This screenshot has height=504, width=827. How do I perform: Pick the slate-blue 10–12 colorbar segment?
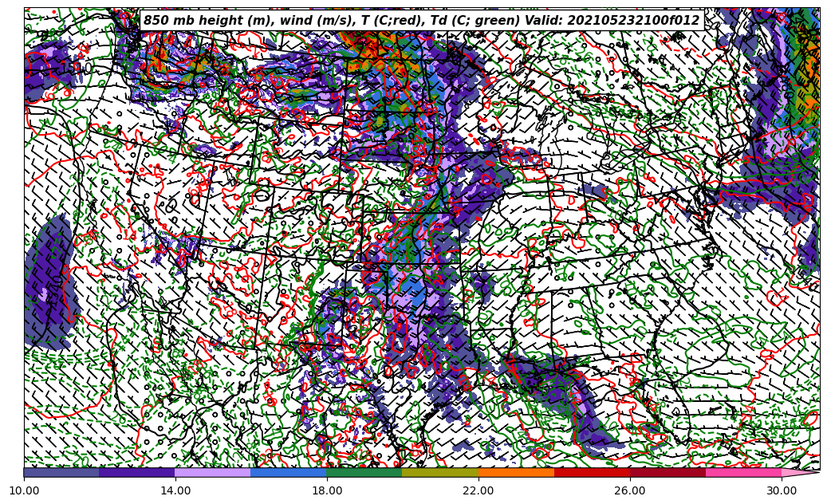pyautogui.click(x=61, y=472)
